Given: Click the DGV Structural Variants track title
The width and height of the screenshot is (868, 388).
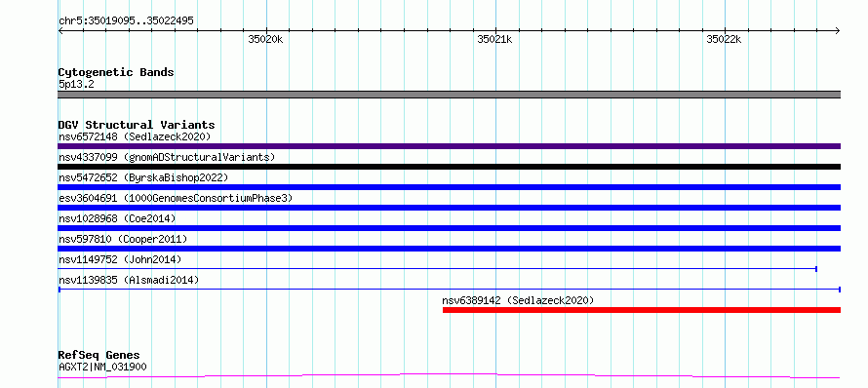Looking at the screenshot, I should coord(137,125).
